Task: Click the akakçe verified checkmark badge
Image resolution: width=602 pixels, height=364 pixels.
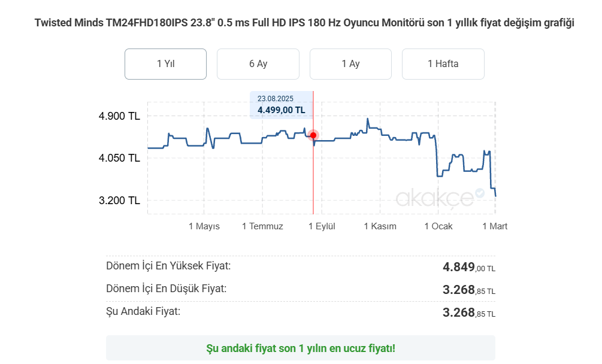Action: click(x=480, y=193)
